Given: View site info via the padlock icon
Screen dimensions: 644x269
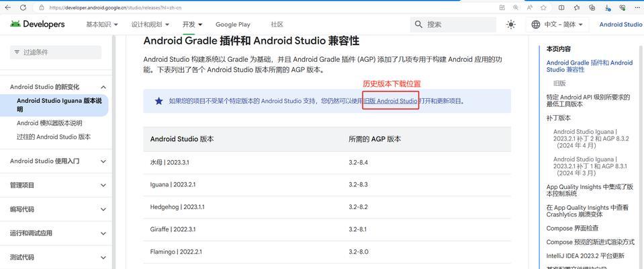Looking at the screenshot, I should 42,7.
